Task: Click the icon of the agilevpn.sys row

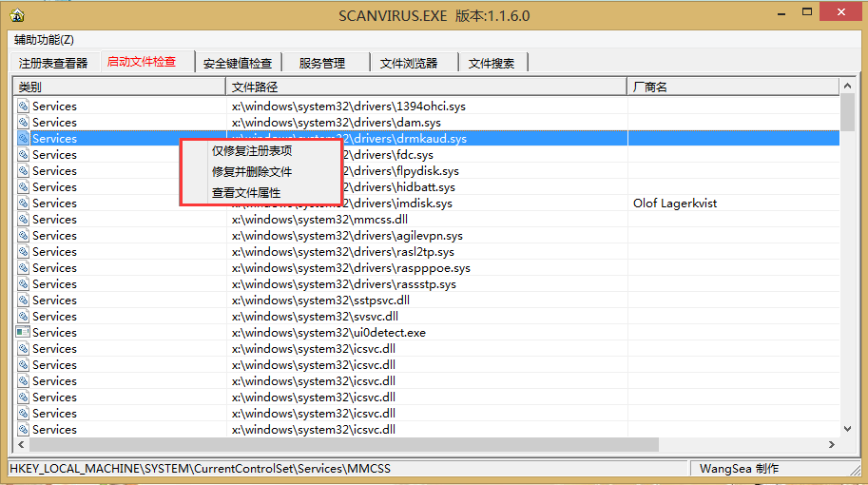Action: click(x=23, y=236)
